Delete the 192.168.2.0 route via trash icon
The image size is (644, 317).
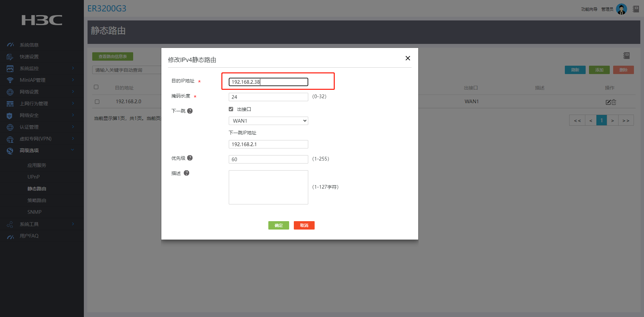(614, 102)
